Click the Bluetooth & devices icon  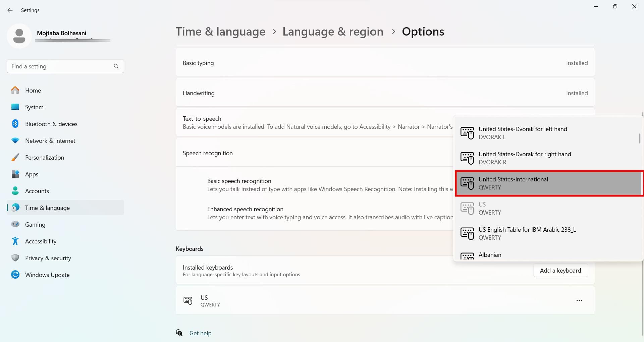coord(15,124)
